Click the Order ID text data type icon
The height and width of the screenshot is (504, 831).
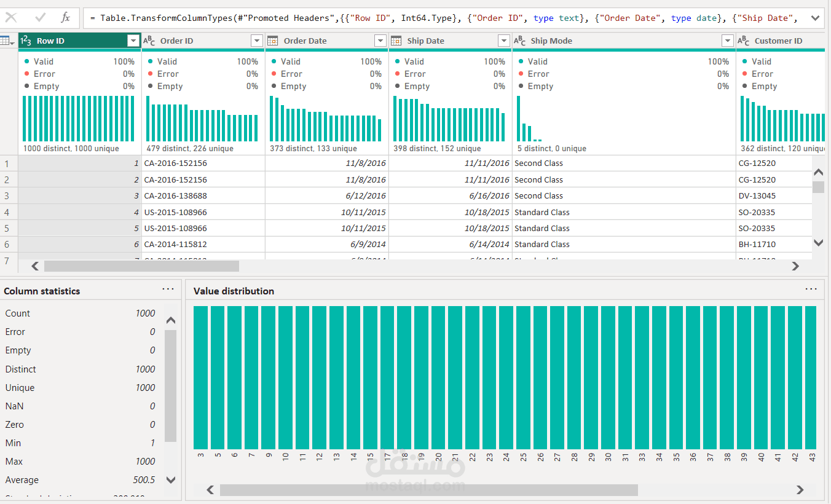point(149,41)
